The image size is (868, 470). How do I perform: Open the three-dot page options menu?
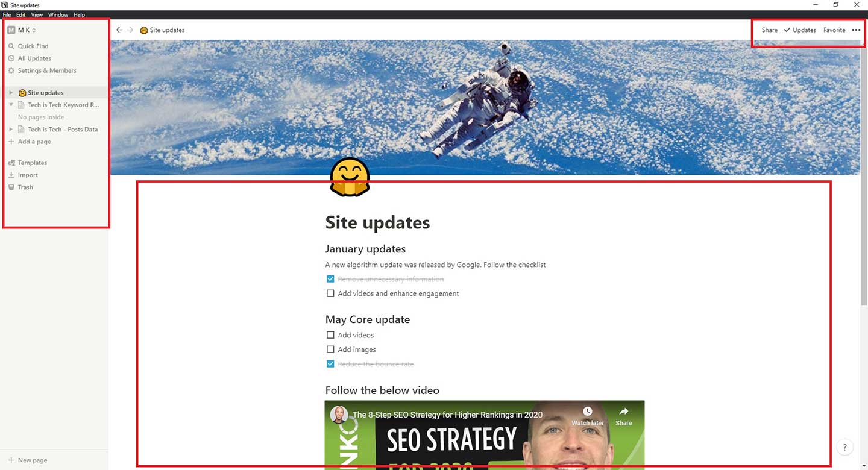pyautogui.click(x=857, y=30)
